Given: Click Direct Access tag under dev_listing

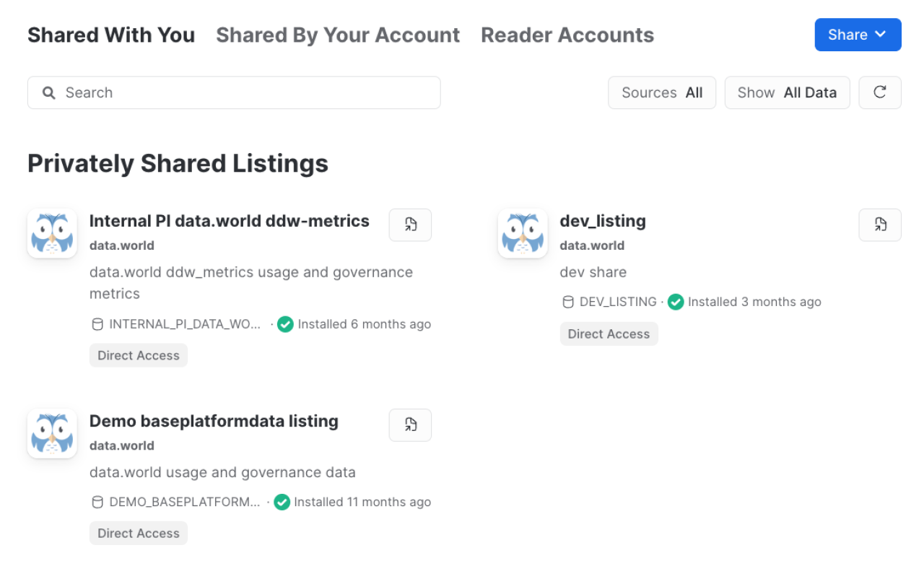Looking at the screenshot, I should [609, 334].
